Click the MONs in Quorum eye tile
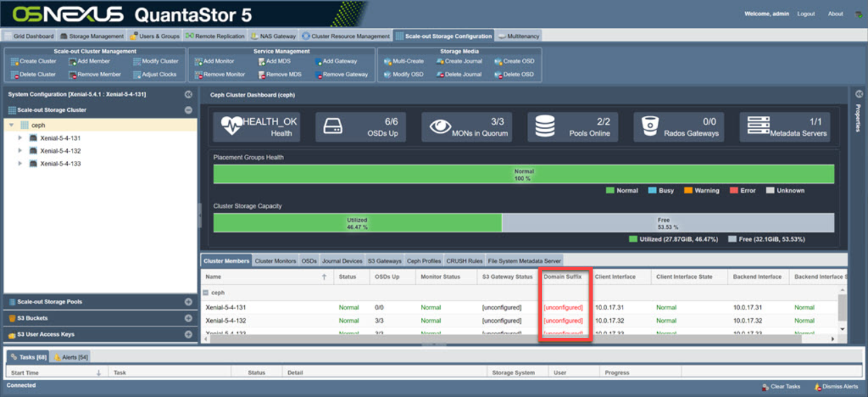Viewport: 868px width, 397px height. tap(465, 127)
